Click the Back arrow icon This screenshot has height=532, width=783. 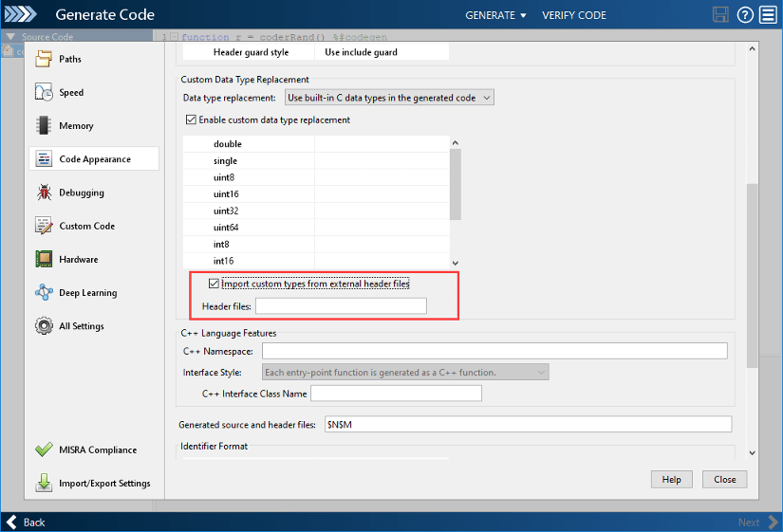(x=11, y=522)
